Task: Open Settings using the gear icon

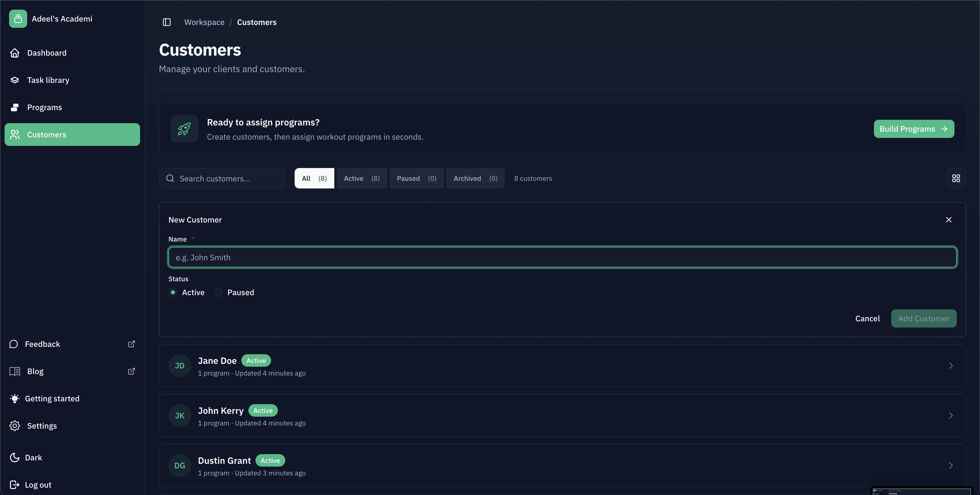Action: coord(15,426)
